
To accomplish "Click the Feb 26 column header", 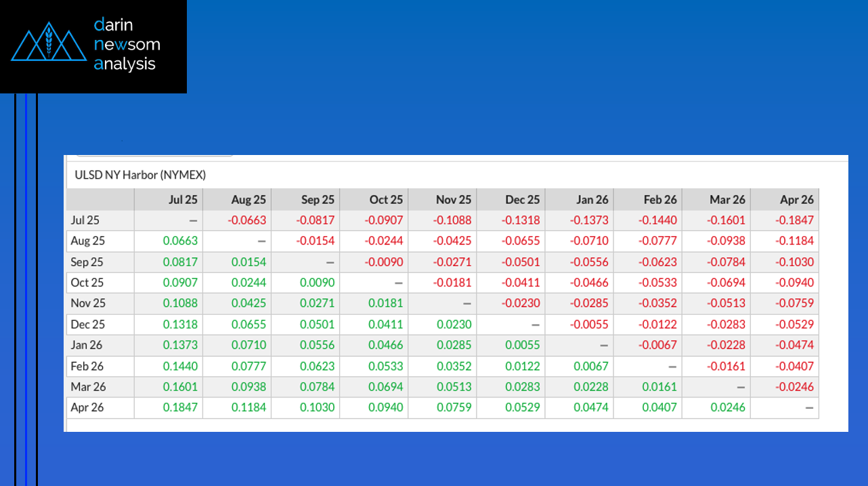I will (x=660, y=200).
